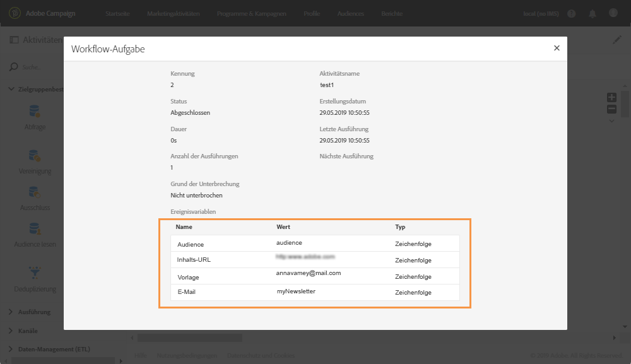Open the Marketingaktivitäten menu
Image resolution: width=631 pixels, height=364 pixels.
tap(174, 14)
